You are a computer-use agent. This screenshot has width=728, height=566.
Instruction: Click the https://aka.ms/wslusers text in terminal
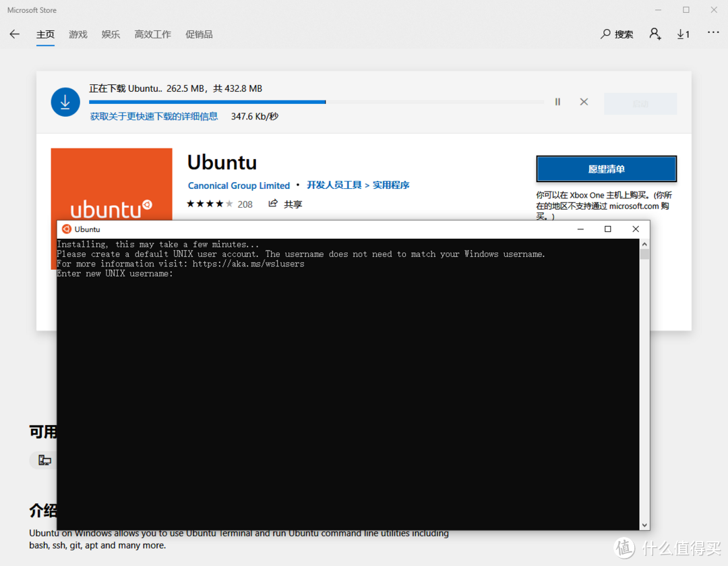point(248,264)
